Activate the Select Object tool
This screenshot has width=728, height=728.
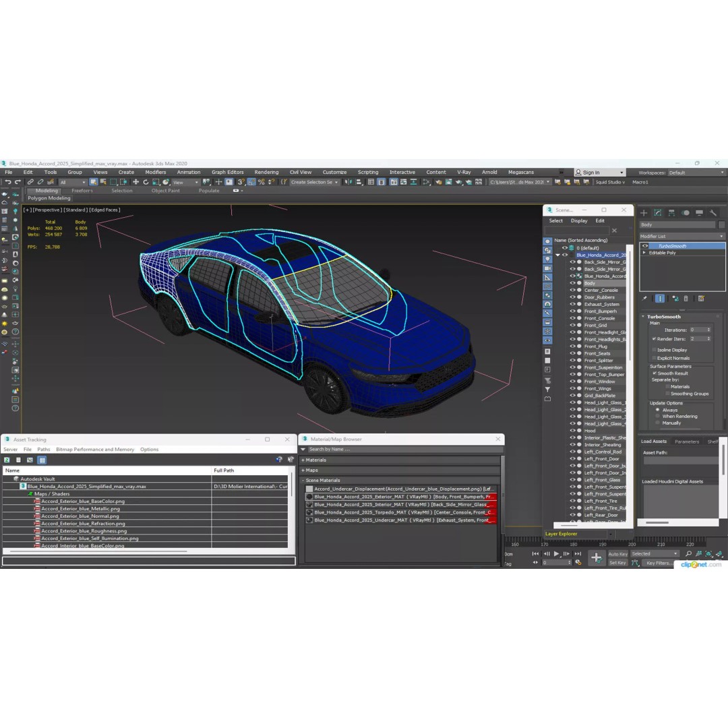pyautogui.click(x=93, y=182)
